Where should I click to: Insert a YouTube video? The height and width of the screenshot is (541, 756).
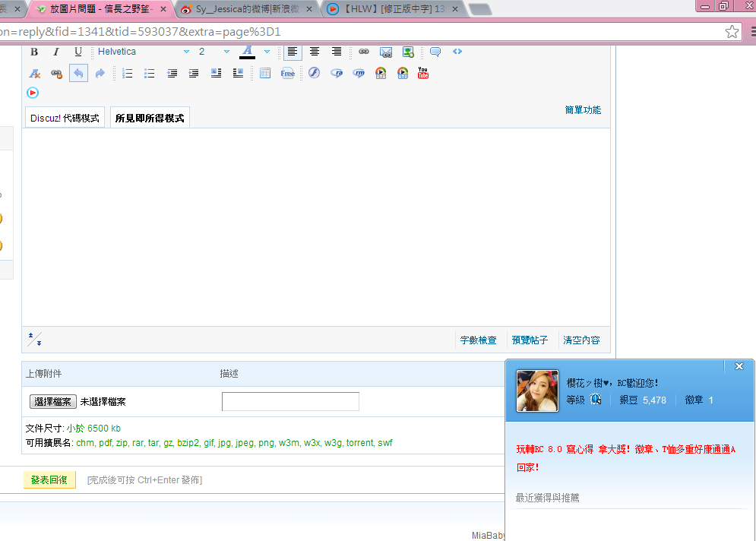pyautogui.click(x=423, y=73)
